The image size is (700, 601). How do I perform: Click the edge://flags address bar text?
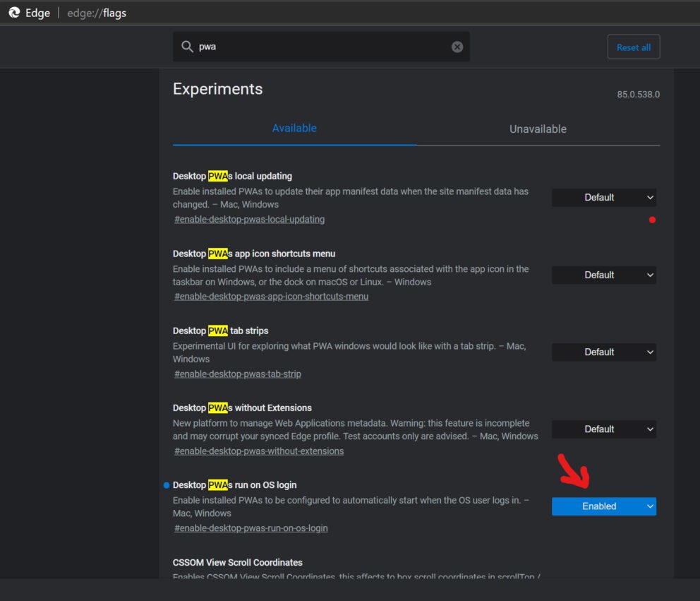[x=95, y=12]
